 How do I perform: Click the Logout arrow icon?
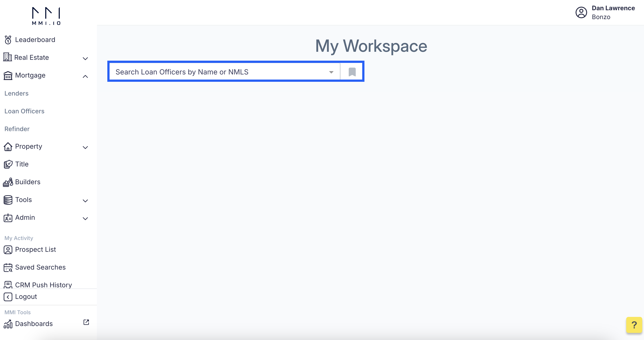tap(8, 297)
